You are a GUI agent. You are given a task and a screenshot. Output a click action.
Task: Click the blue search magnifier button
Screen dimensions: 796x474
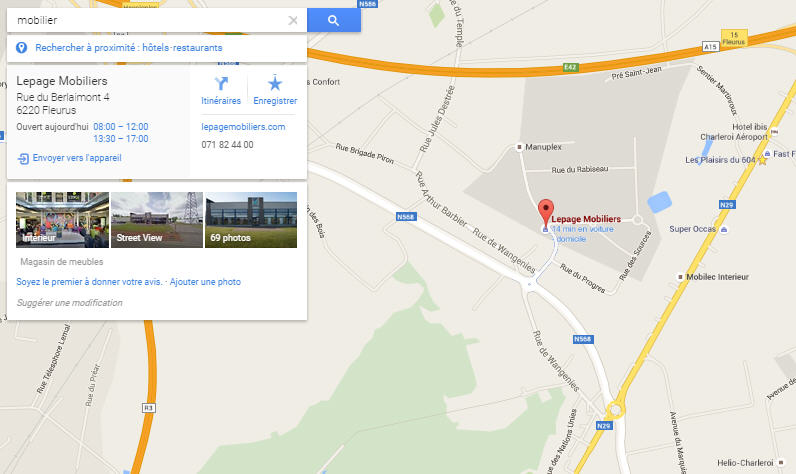click(x=334, y=20)
